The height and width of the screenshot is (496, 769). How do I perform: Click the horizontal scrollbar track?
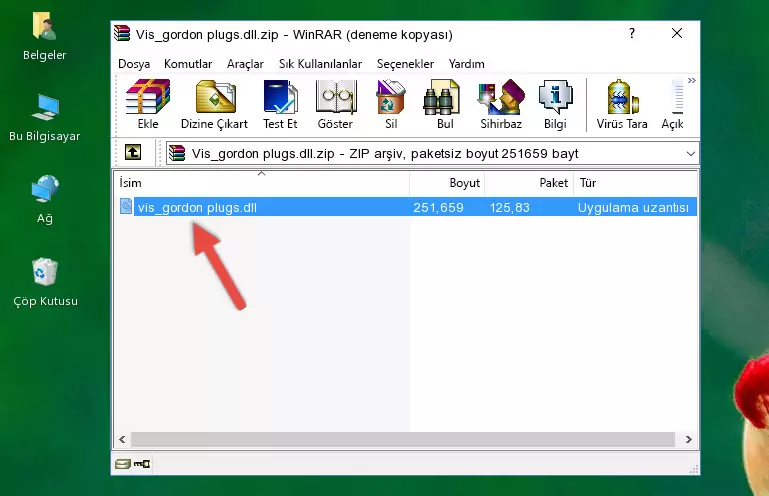[403, 440]
